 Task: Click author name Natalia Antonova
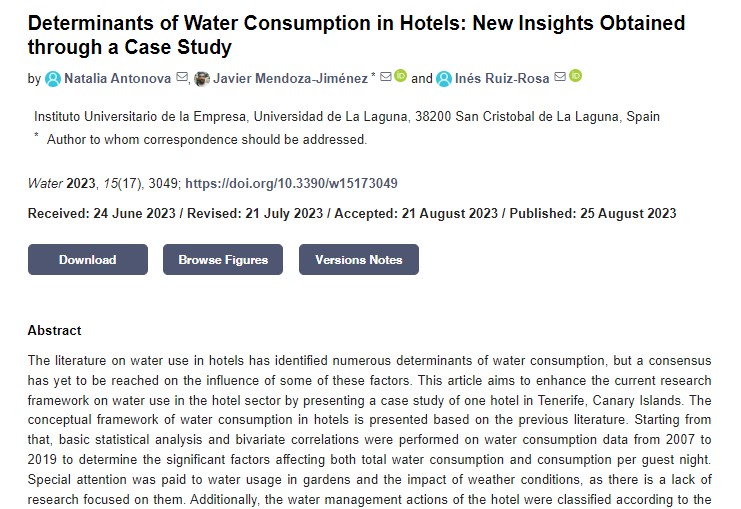tap(118, 78)
